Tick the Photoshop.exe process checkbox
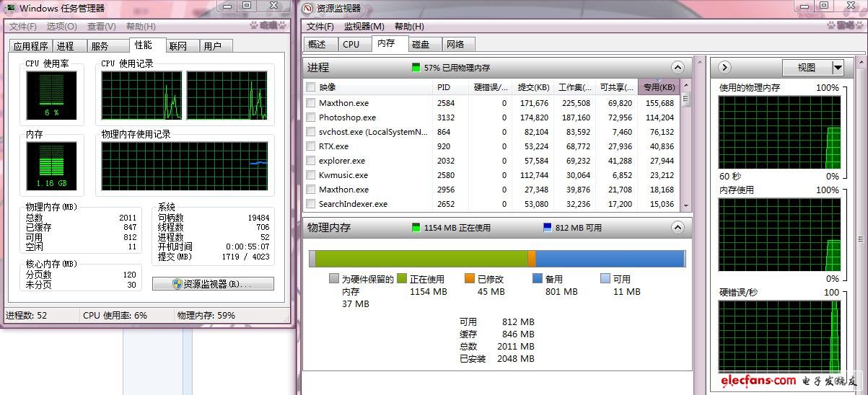 coord(311,117)
